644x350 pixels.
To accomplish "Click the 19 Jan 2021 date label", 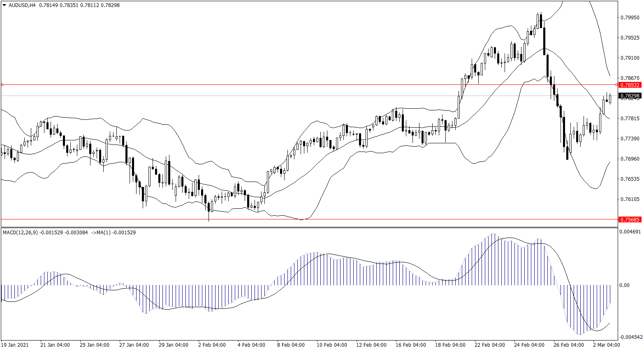I will (x=15, y=345).
